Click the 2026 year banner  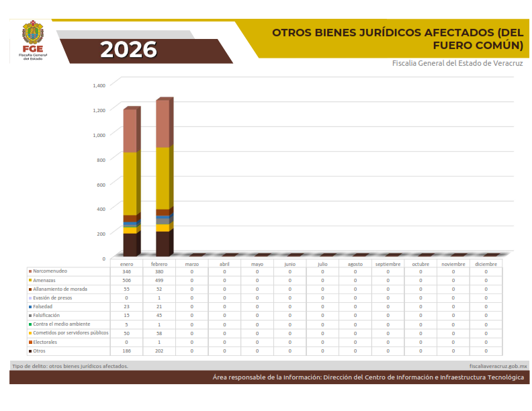(128, 50)
